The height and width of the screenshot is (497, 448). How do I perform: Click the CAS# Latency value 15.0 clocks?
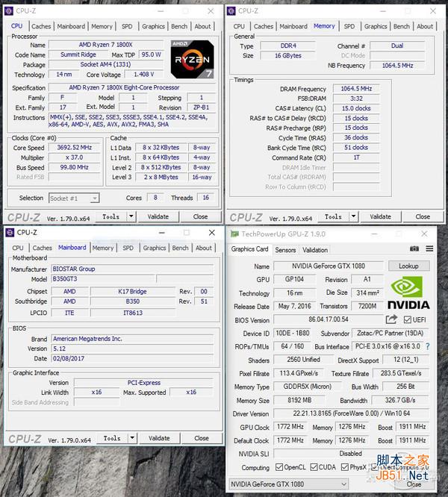click(x=356, y=108)
